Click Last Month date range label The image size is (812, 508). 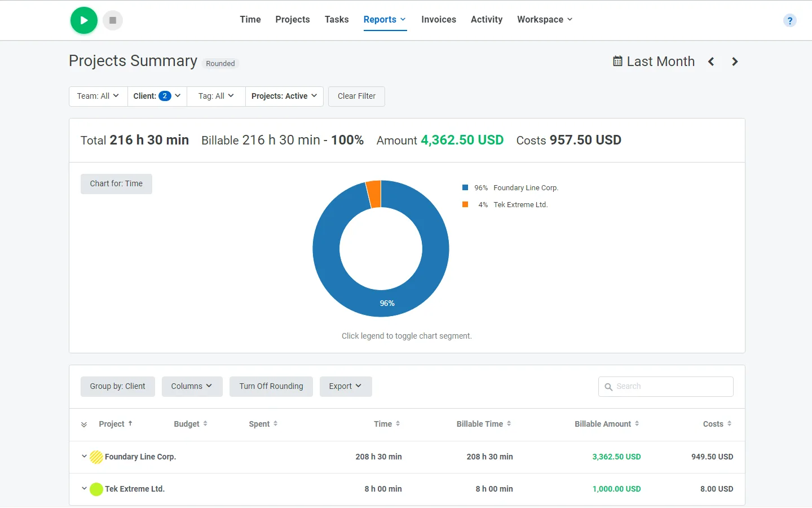[660, 62]
